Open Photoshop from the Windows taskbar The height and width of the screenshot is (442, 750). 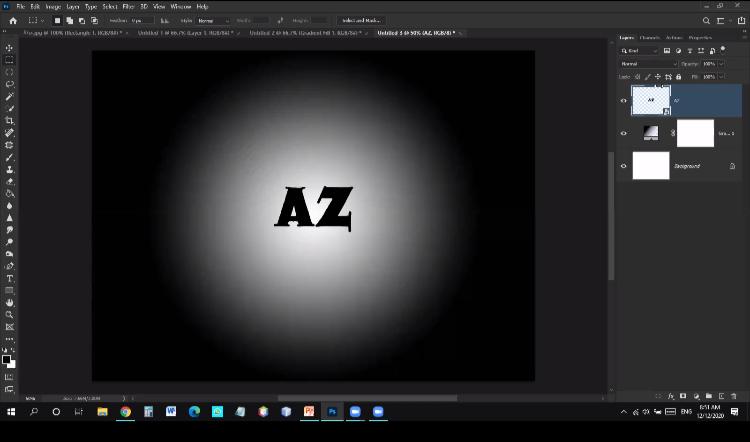332,411
